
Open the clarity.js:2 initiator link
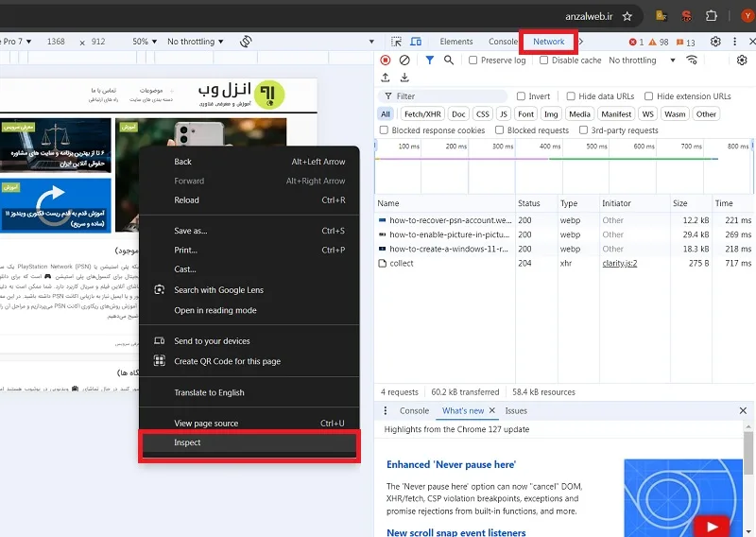620,264
